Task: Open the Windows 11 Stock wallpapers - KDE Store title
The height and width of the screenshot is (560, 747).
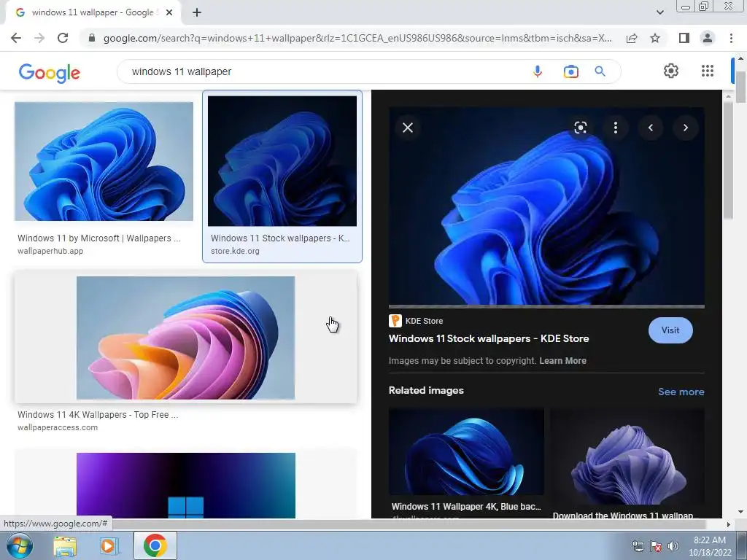Action: pos(489,338)
